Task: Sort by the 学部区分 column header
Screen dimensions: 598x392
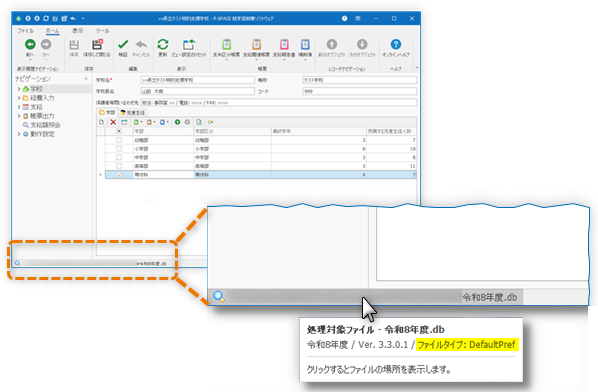Action: [x=233, y=131]
